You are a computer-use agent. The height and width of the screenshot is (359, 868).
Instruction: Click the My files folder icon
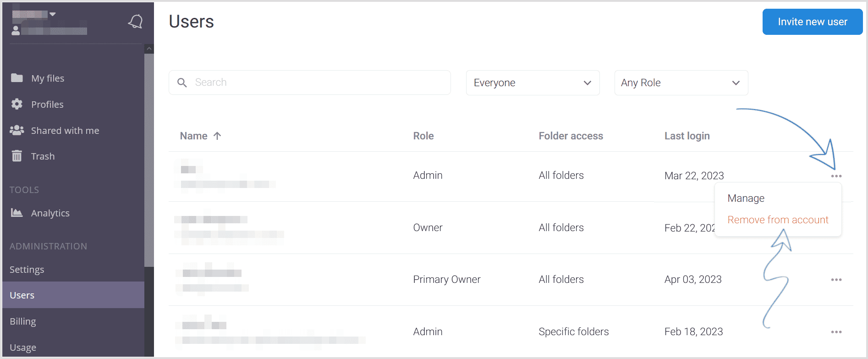[x=17, y=78]
